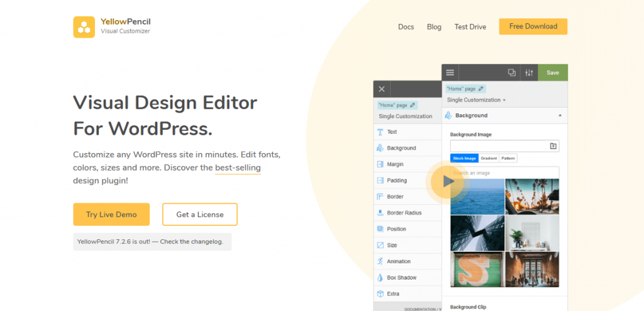Open the right panel's Single Customization dropdown
644x311 pixels.
pos(477,100)
